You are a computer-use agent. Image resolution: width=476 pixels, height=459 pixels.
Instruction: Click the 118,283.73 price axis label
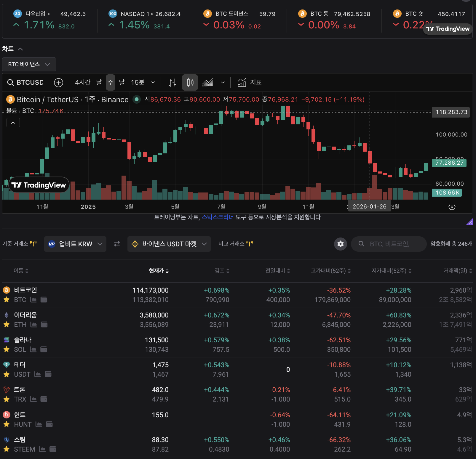[x=451, y=112]
